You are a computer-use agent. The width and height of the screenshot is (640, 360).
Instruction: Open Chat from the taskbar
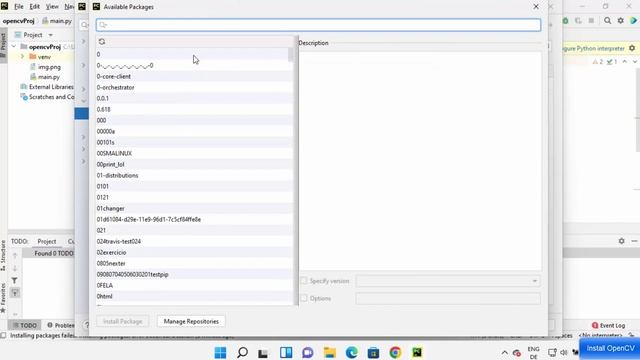coord(308,352)
